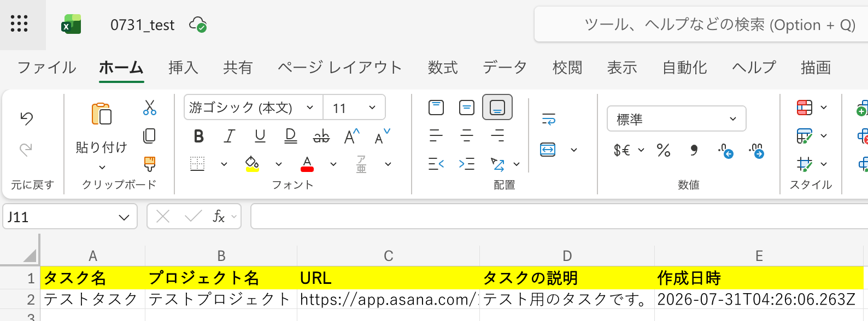
Task: Click the wrap text icon
Action: click(x=548, y=119)
